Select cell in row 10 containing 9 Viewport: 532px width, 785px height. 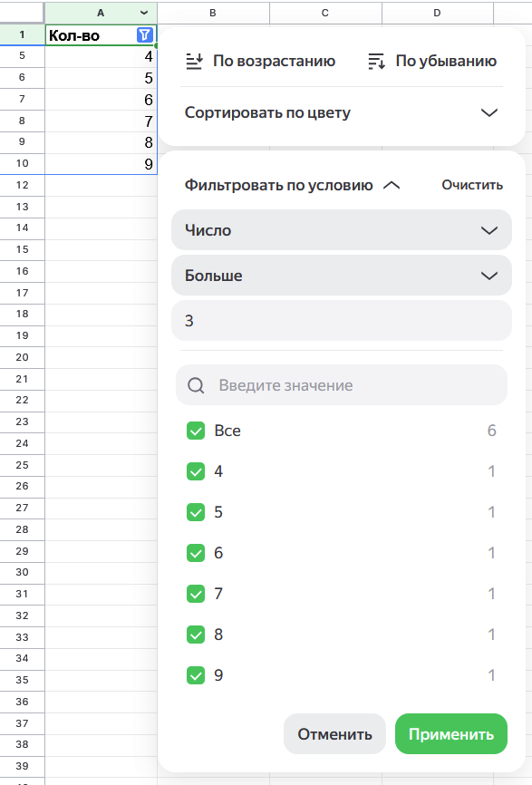pyautogui.click(x=102, y=164)
